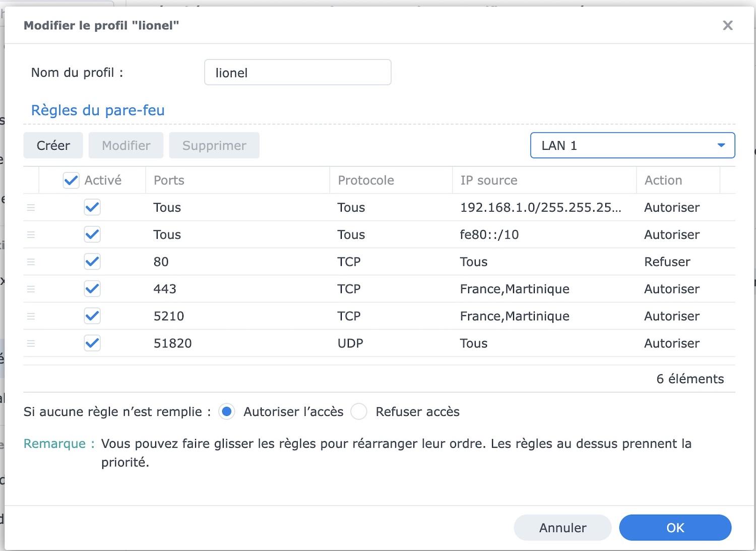Viewport: 756px width, 551px height.
Task: Click the Nom du profil text field
Action: click(297, 73)
